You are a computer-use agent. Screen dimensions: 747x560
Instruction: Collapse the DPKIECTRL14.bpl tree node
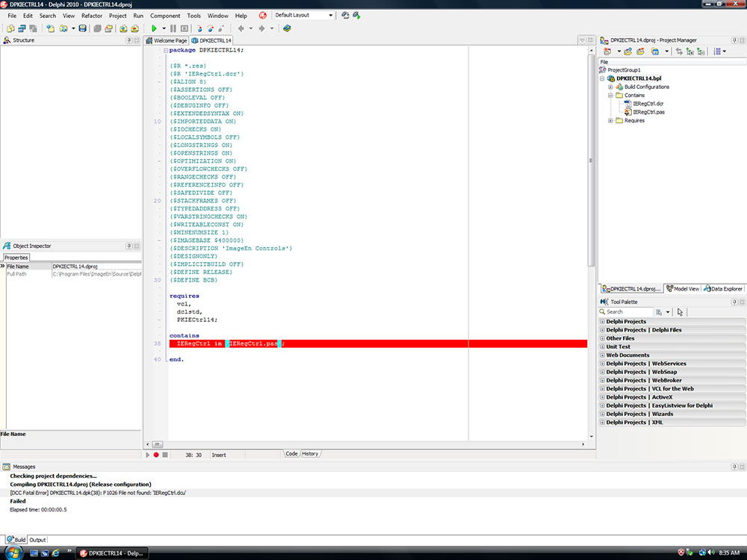click(x=602, y=78)
